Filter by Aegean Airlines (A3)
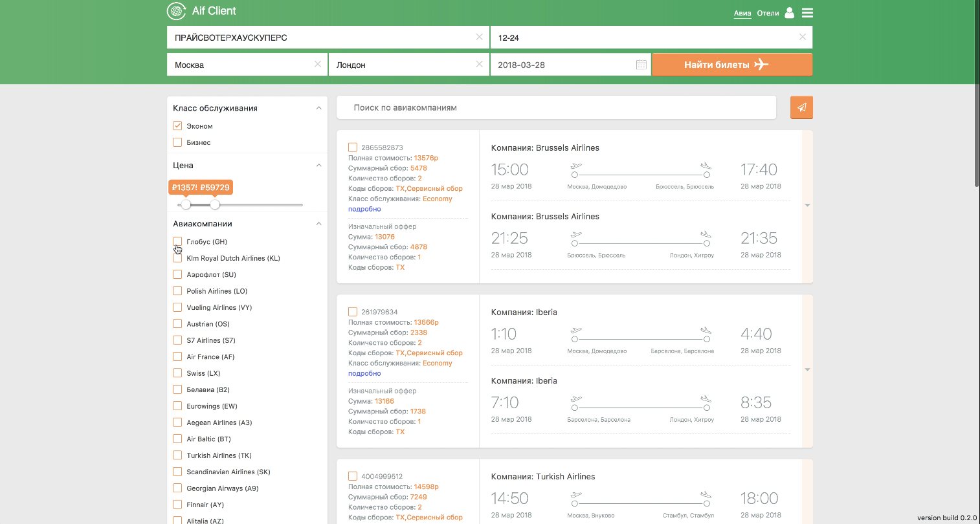Image resolution: width=980 pixels, height=524 pixels. click(x=177, y=422)
